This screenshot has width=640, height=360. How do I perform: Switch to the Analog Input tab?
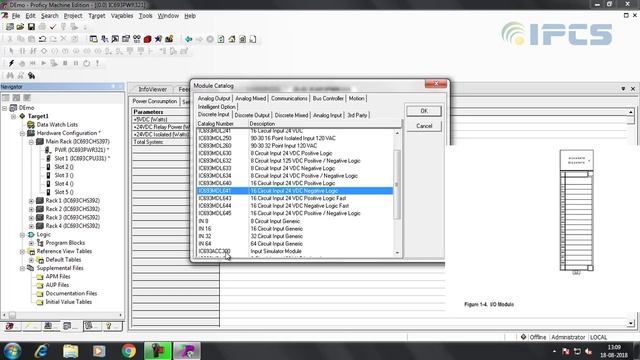click(x=327, y=115)
